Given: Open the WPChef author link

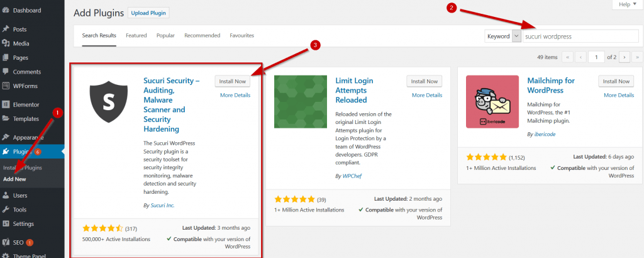Looking at the screenshot, I should pyautogui.click(x=352, y=176).
